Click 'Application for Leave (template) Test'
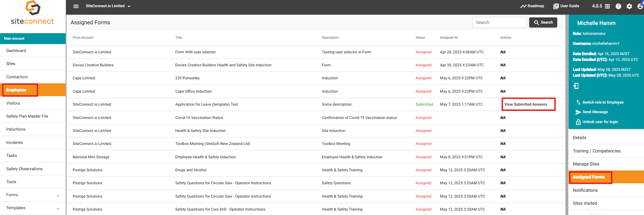The height and width of the screenshot is (215, 644). click(207, 105)
